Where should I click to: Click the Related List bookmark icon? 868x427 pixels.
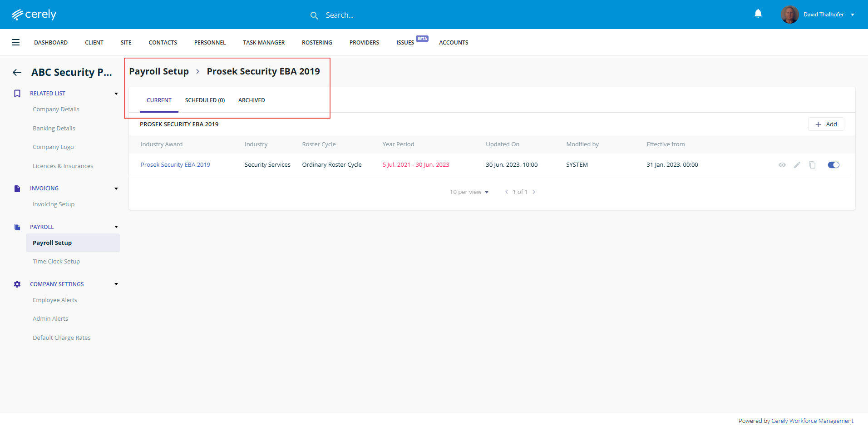click(17, 94)
